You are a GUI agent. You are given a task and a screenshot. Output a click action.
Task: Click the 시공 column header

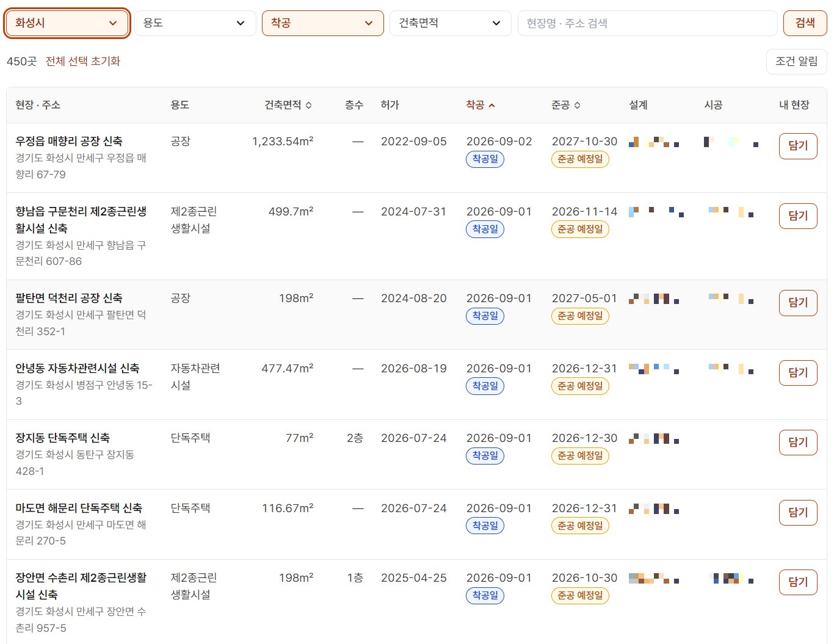(713, 105)
